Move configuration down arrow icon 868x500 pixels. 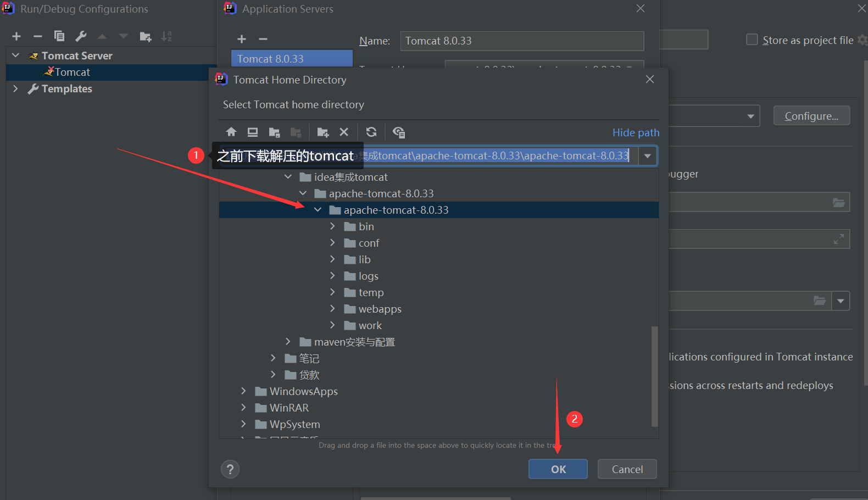(x=124, y=36)
